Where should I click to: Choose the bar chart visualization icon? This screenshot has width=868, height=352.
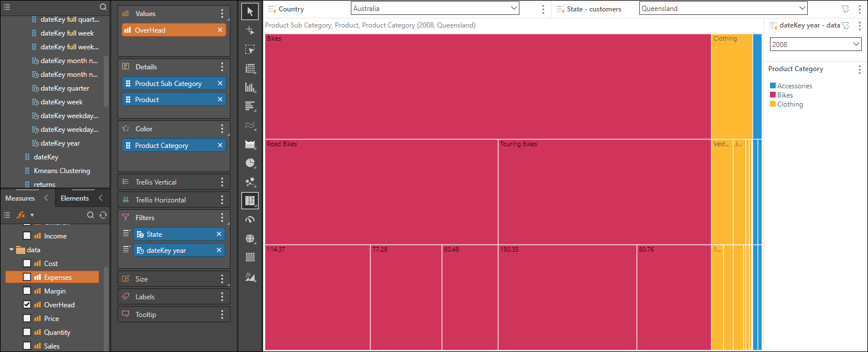(250, 88)
